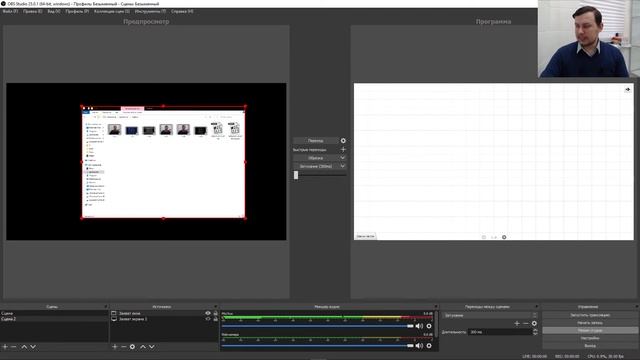The image size is (640, 360).
Task: Add scene transition with plus icon
Action: click(x=517, y=323)
